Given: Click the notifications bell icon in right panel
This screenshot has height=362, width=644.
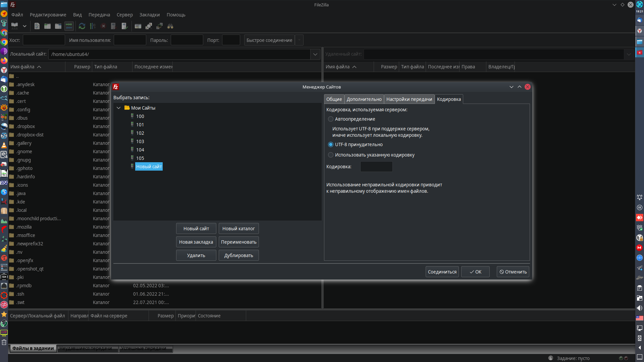Looking at the screenshot, I should click(x=640, y=197).
